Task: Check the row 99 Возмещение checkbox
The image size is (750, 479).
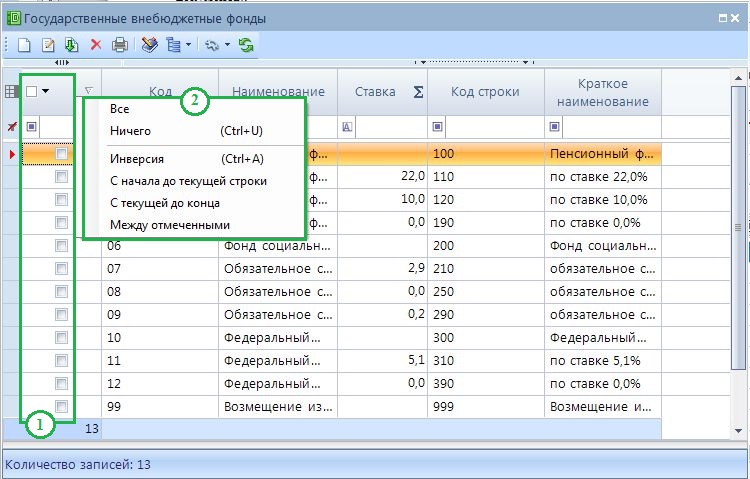Action: coord(62,406)
